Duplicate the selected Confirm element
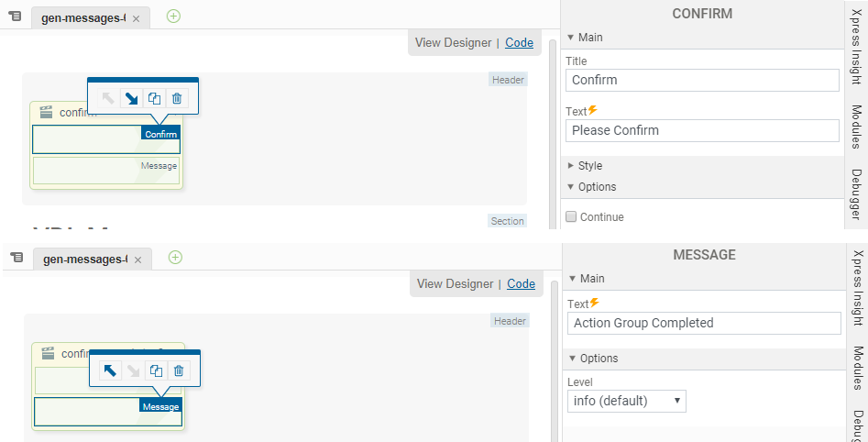The image size is (868, 442). coord(154,98)
